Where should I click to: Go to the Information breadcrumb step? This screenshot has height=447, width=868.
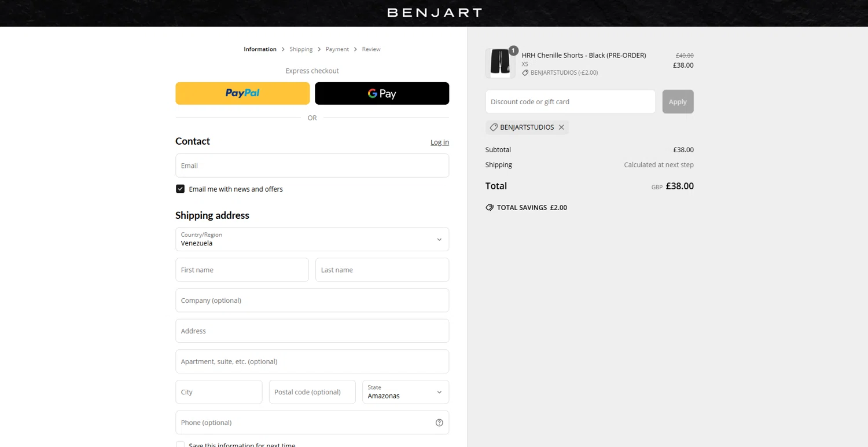(260, 49)
